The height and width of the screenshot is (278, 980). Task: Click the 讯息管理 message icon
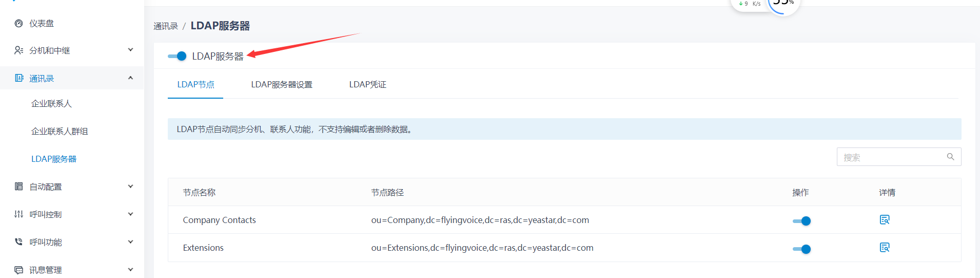(x=19, y=270)
